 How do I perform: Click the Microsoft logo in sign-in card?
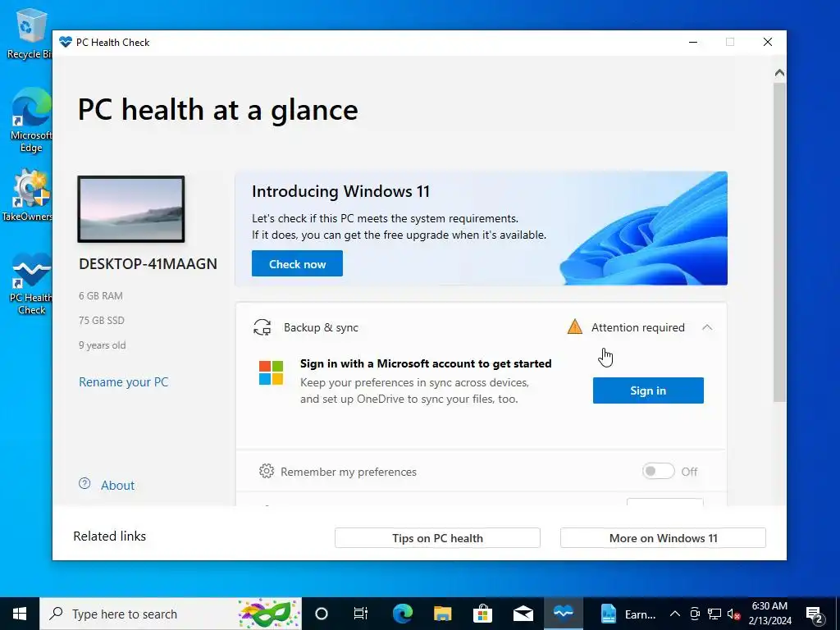tap(271, 372)
